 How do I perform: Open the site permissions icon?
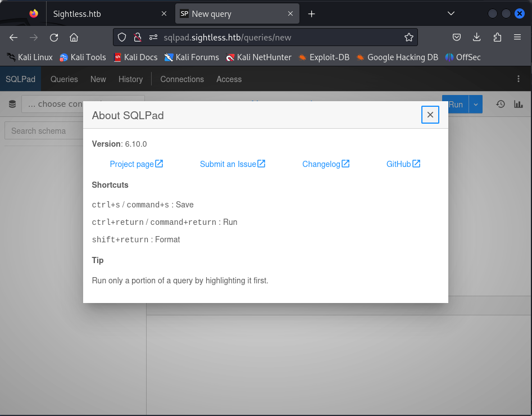[x=153, y=37]
